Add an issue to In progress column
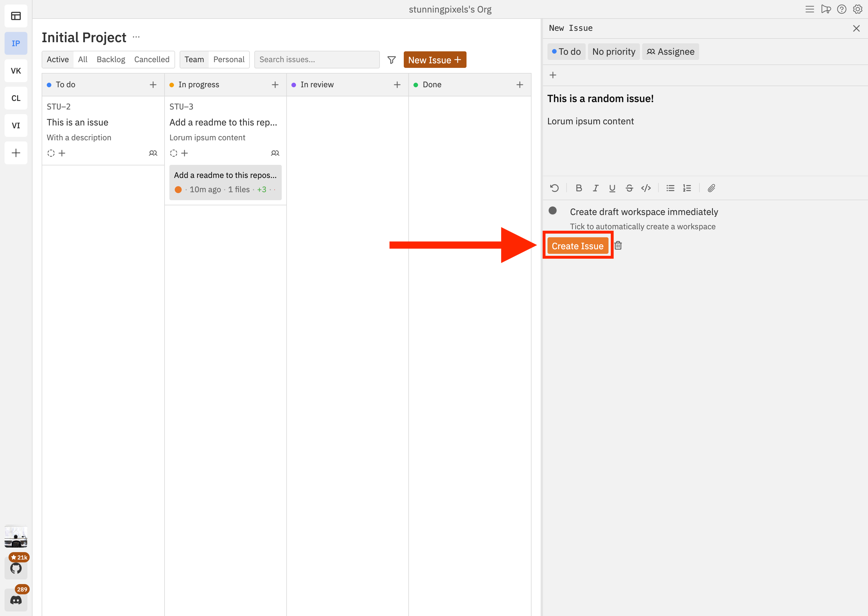The image size is (868, 616). coord(275,85)
